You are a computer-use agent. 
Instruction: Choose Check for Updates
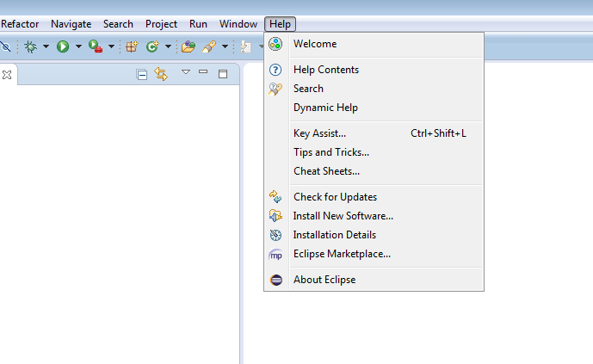click(x=335, y=197)
